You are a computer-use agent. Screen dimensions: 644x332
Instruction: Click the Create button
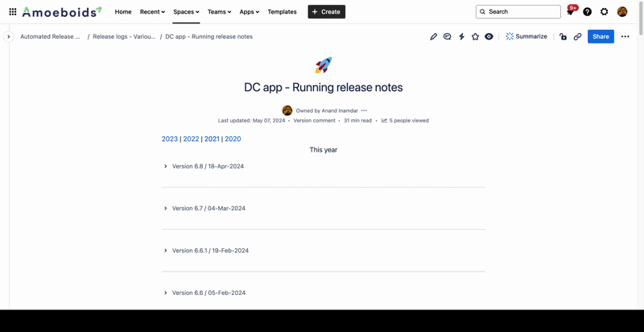click(x=327, y=12)
